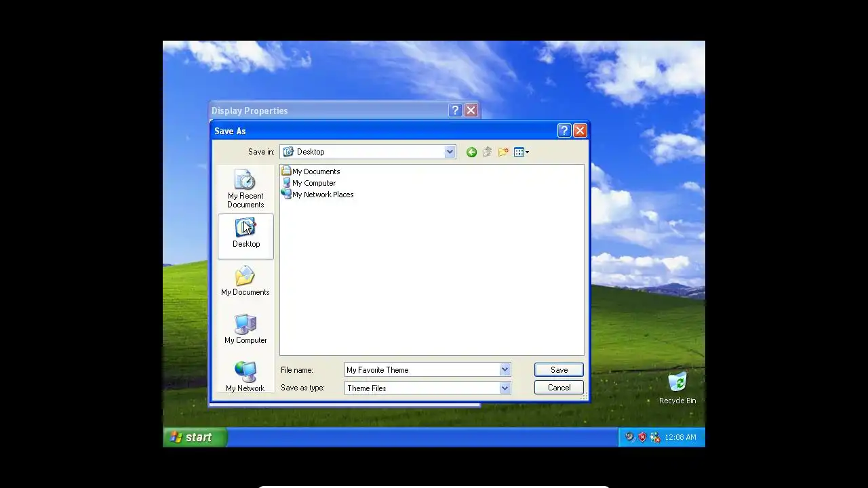Close the Save As dialog
The image size is (868, 488).
click(580, 131)
